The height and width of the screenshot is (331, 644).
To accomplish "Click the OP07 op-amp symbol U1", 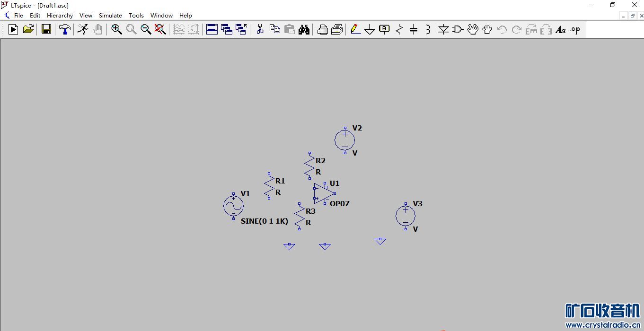I will point(324,193).
